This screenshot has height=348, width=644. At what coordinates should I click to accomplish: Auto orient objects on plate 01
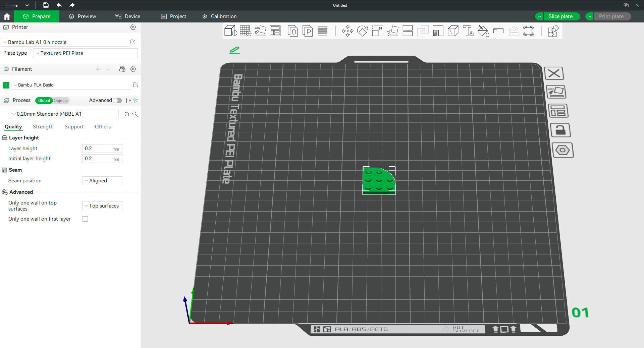[x=556, y=92]
